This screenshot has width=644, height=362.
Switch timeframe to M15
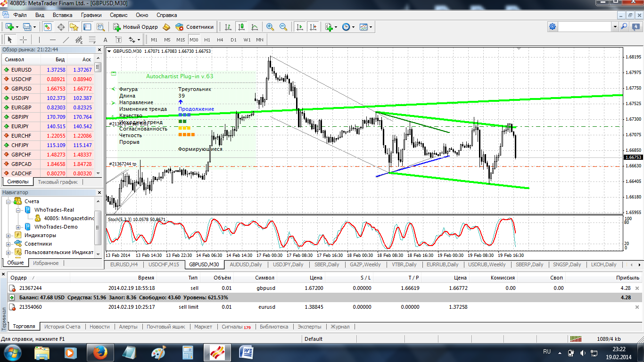click(181, 40)
